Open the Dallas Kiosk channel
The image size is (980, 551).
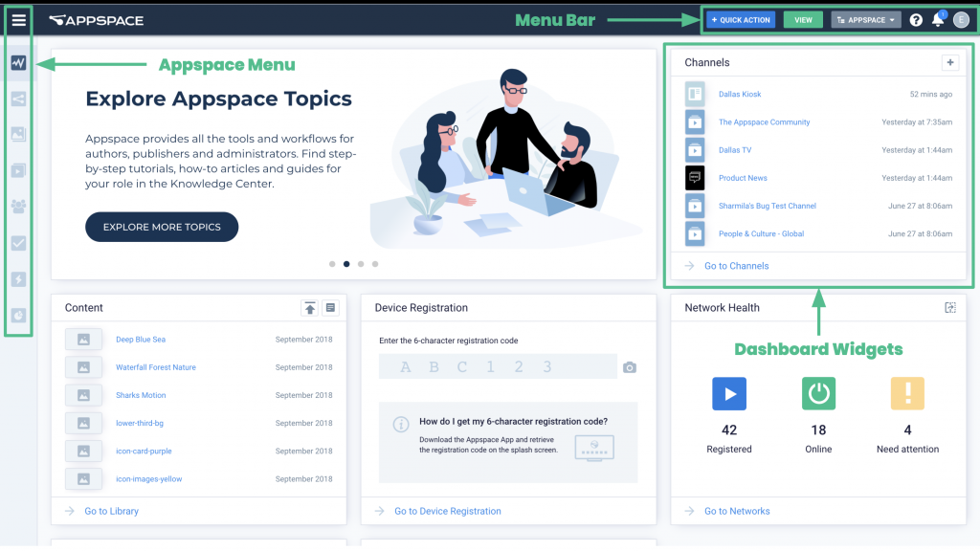740,95
